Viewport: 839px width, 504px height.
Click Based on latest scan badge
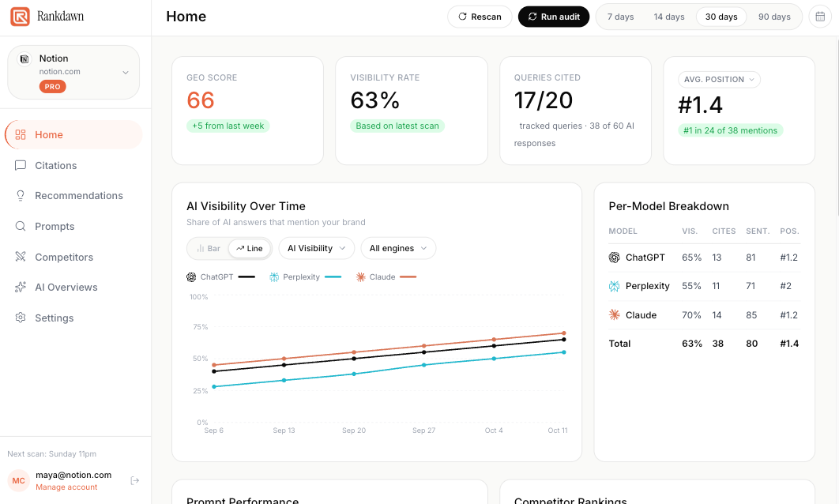[x=397, y=126]
